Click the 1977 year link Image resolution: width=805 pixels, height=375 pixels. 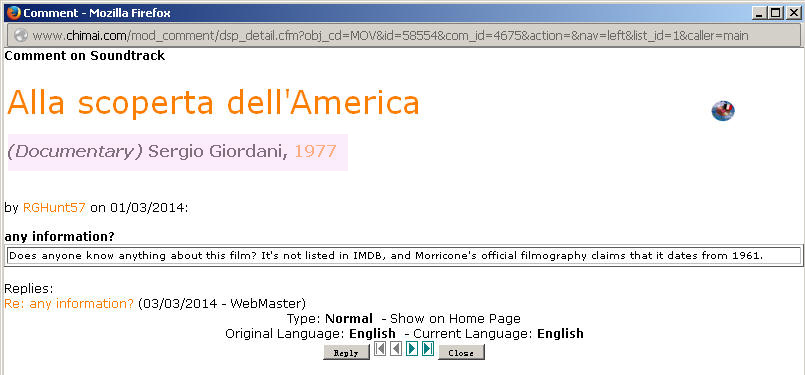coord(315,152)
